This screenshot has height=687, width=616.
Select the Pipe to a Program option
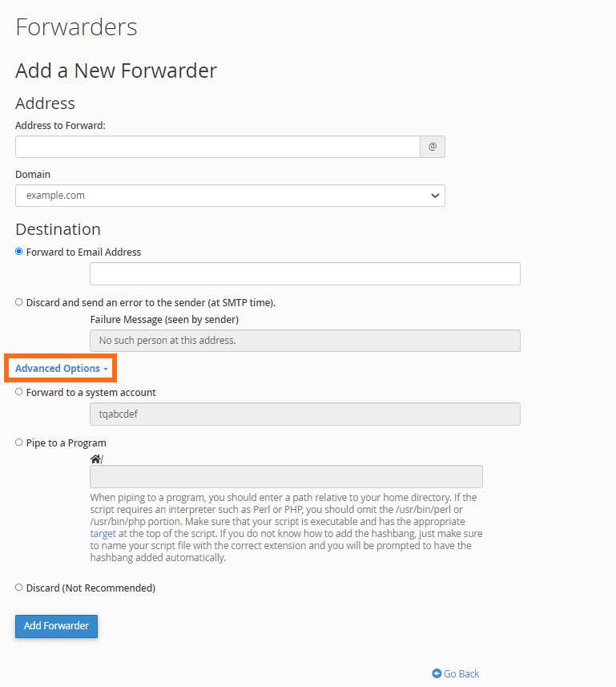[x=18, y=443]
